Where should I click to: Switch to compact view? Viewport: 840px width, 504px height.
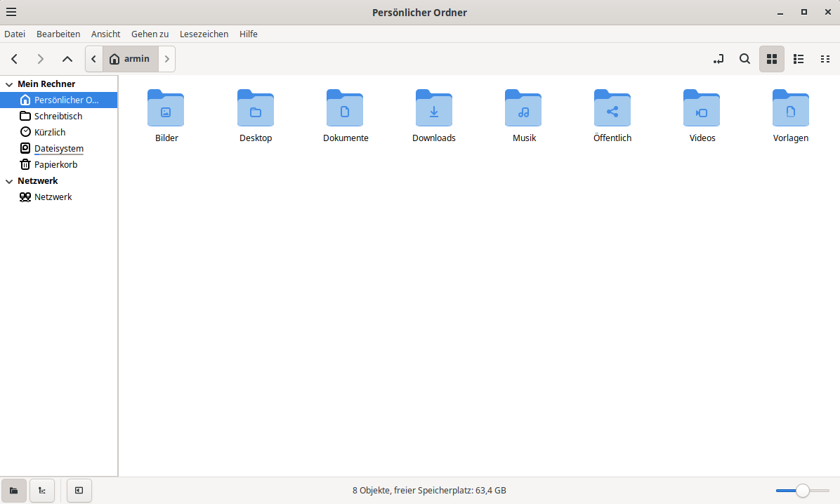[825, 59]
